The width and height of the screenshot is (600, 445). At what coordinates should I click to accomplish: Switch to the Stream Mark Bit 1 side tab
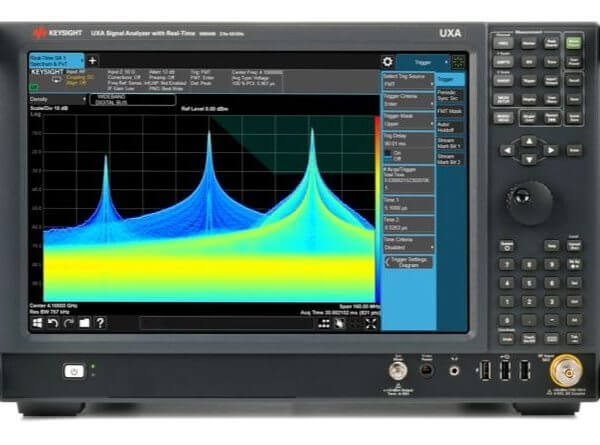[450, 143]
